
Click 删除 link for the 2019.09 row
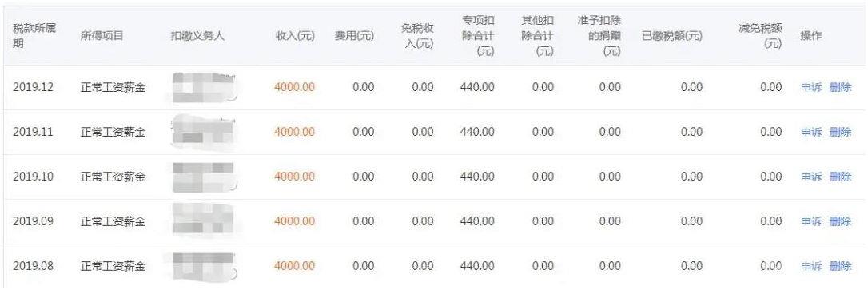pyautogui.click(x=840, y=221)
